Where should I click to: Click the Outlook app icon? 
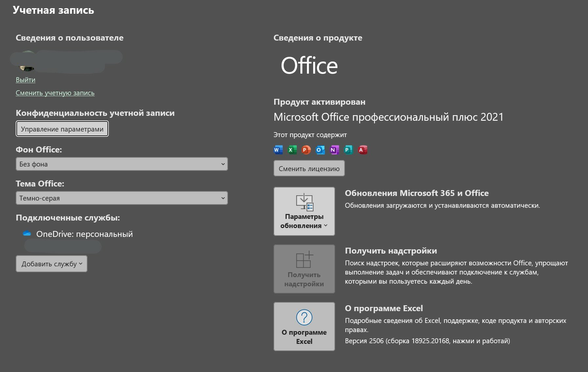320,150
